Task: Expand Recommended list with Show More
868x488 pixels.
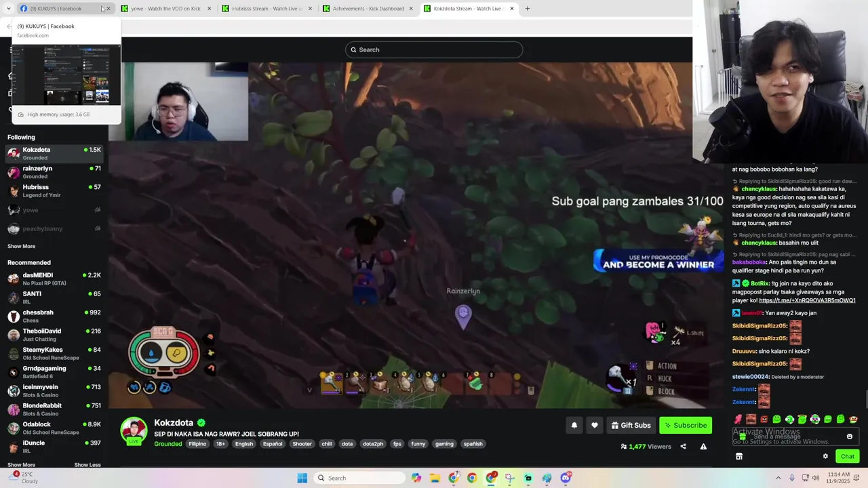Action: [21, 465]
